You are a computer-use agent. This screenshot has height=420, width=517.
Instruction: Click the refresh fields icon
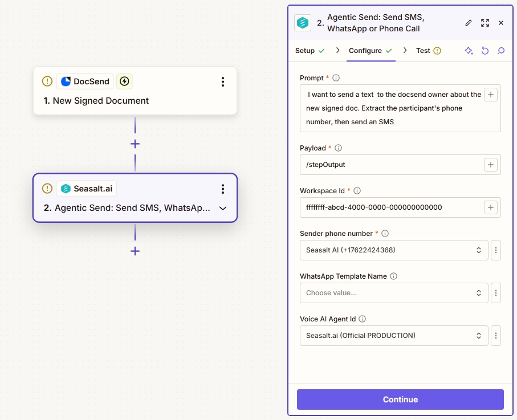485,51
